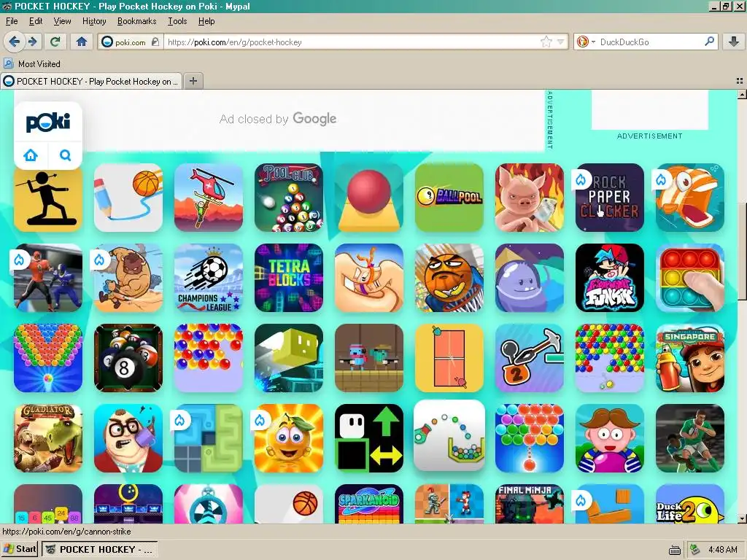Open the helicopter rescue game tile

pyautogui.click(x=209, y=198)
